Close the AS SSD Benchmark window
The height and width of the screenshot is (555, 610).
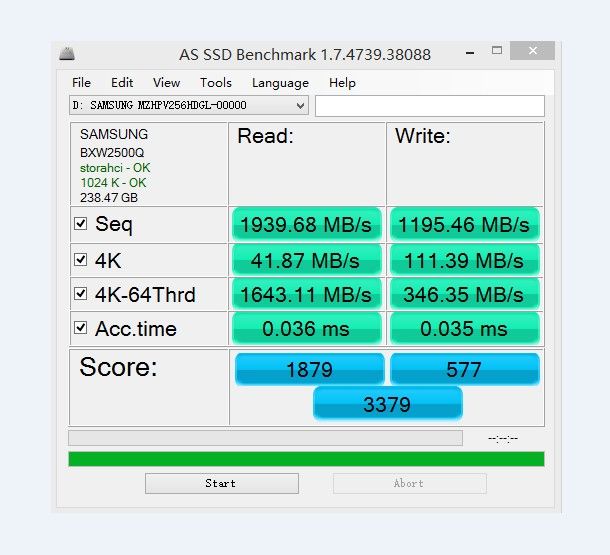click(x=532, y=51)
